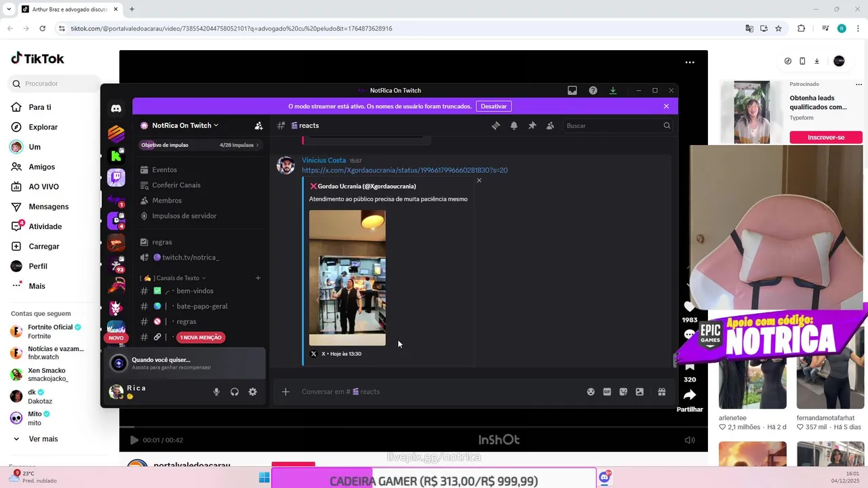Screen dimensions: 868x488
Task: Open the Chrome tab search dropdown arrow
Action: pyautogui.click(x=9, y=9)
